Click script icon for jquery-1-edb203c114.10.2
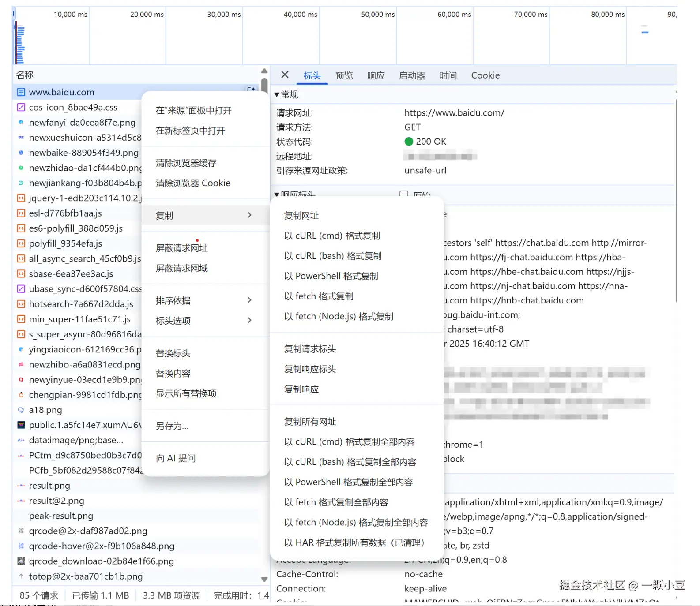The width and height of the screenshot is (700, 606). tap(21, 198)
